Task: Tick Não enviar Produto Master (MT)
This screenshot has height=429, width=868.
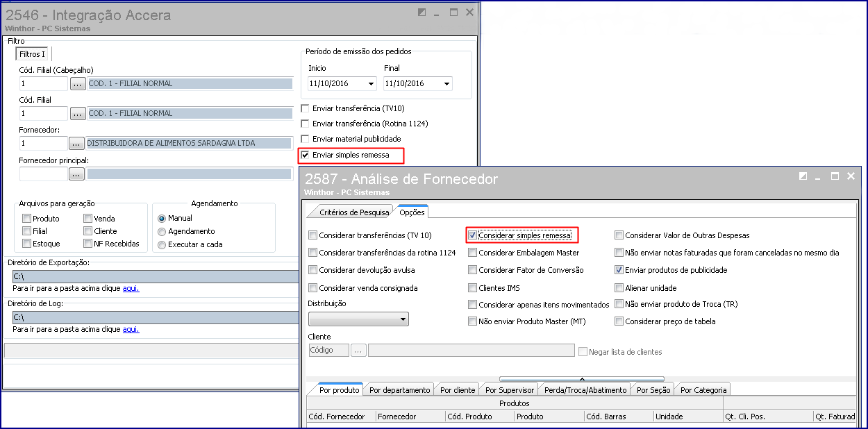Action: [472, 321]
